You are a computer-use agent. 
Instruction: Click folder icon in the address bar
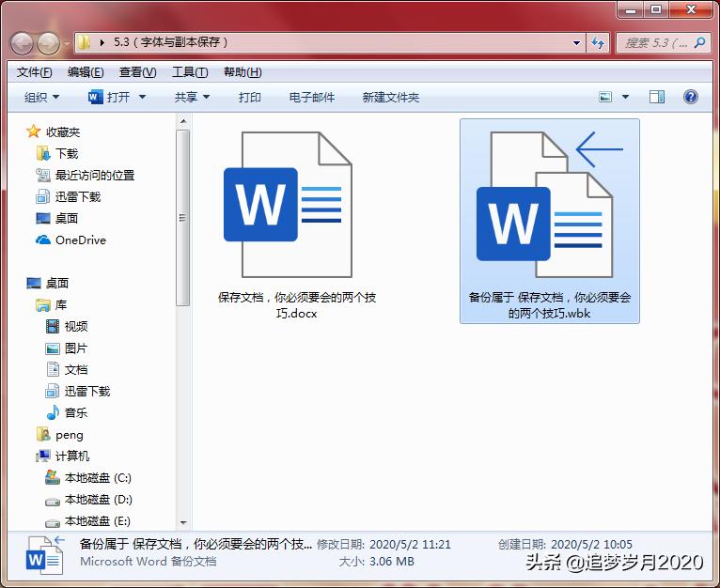[83, 42]
